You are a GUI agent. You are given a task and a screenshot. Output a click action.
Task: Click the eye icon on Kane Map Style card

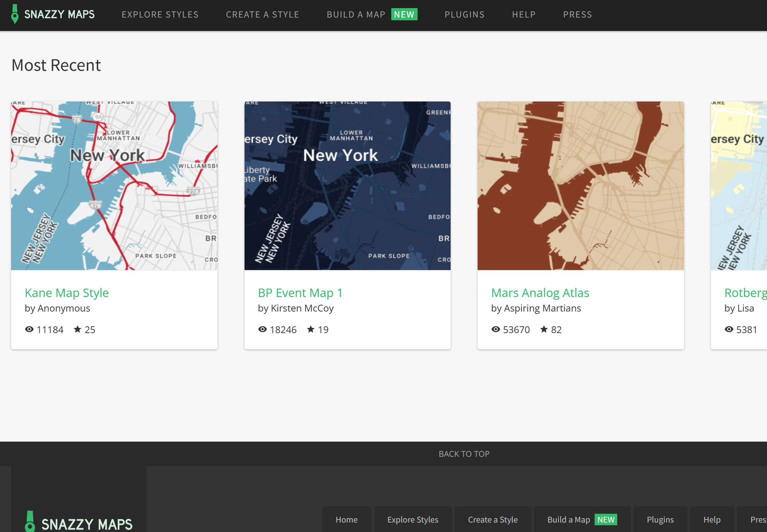click(29, 329)
